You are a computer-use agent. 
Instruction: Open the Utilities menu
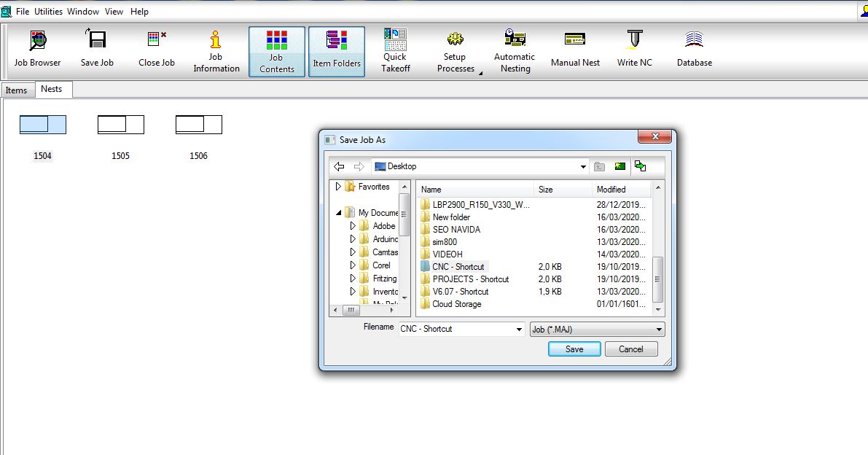point(48,12)
